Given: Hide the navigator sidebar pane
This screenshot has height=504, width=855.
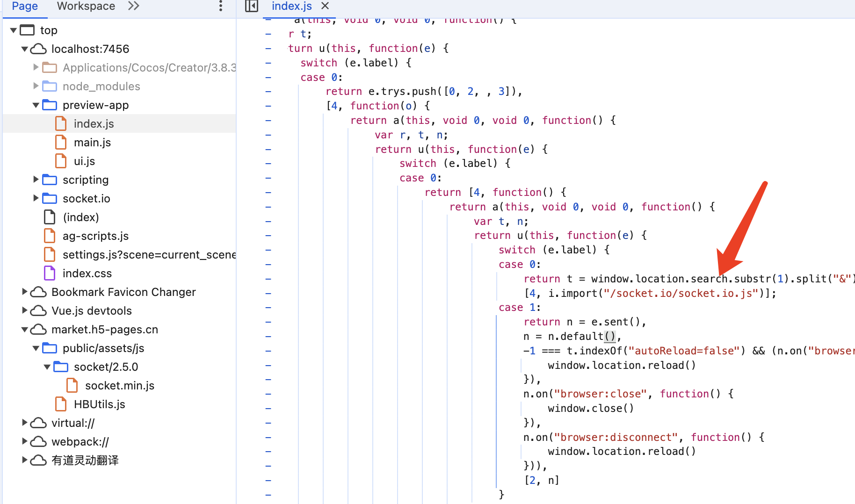Looking at the screenshot, I should (252, 6).
